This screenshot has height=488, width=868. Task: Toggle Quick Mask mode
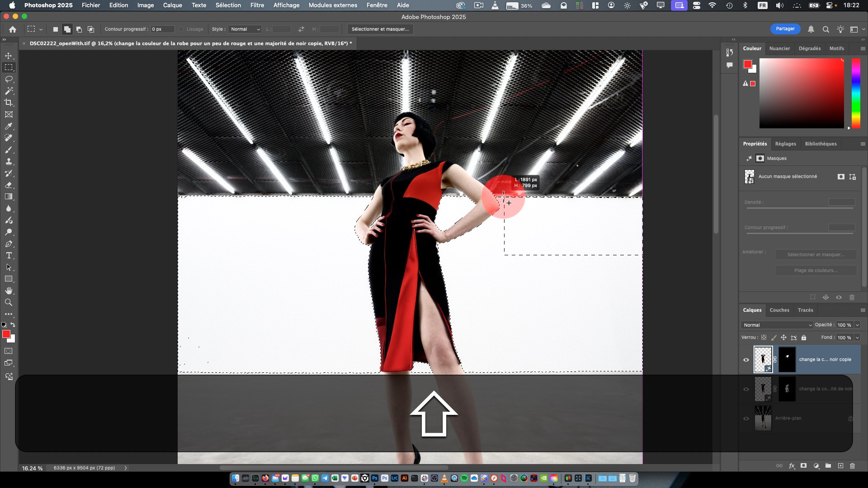[x=9, y=351]
